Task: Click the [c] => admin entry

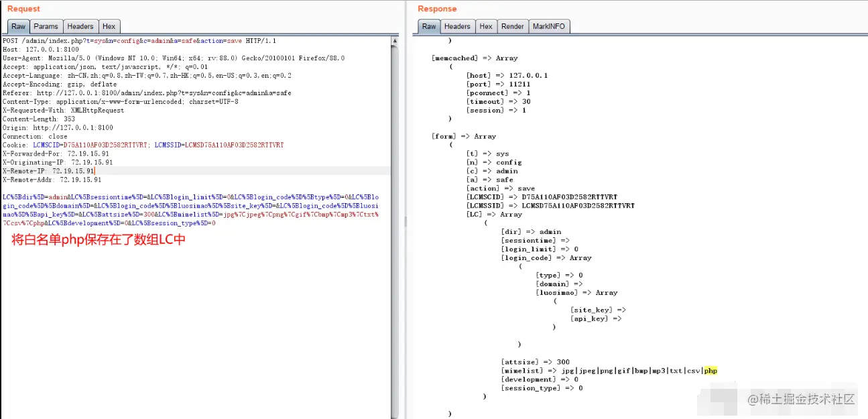Action: [491, 171]
